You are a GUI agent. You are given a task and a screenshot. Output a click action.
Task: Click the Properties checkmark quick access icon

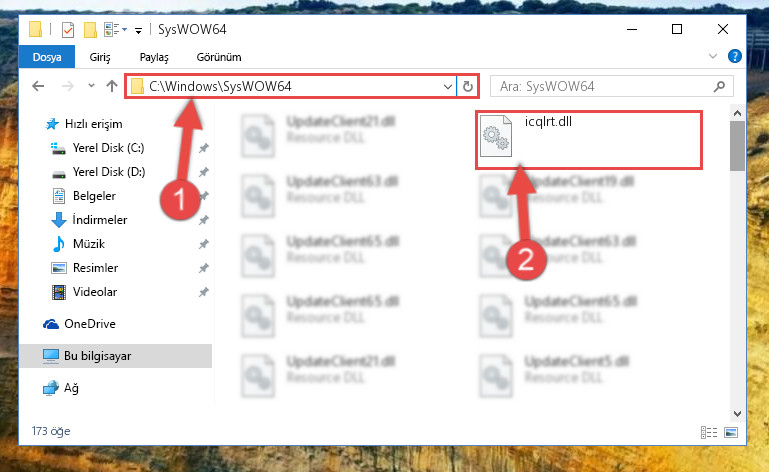68,30
